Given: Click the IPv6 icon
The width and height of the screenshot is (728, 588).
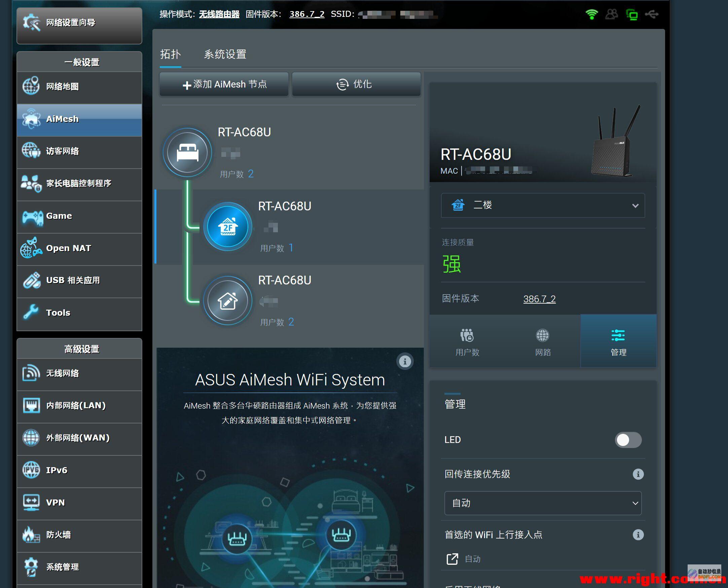Looking at the screenshot, I should pos(31,470).
